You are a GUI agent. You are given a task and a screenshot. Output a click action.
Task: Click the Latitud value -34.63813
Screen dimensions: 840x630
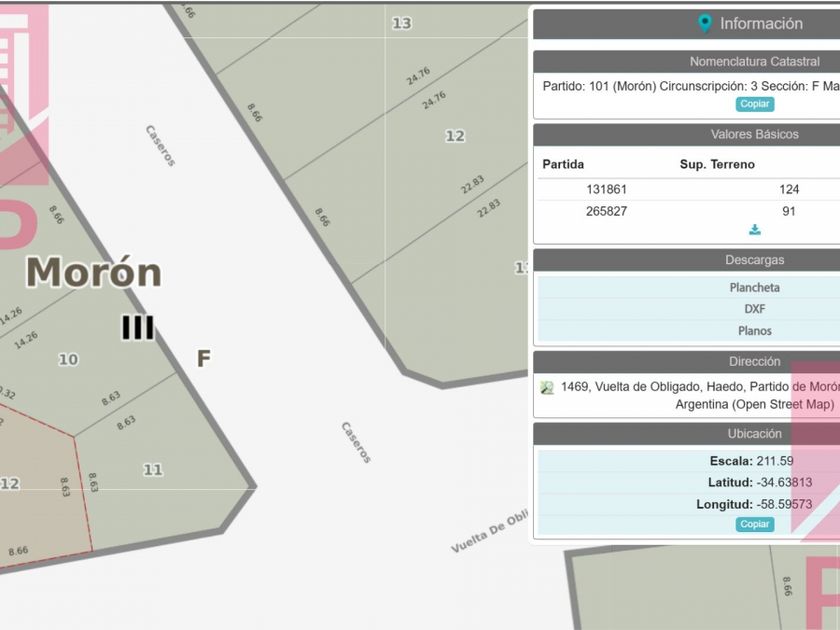coord(784,483)
